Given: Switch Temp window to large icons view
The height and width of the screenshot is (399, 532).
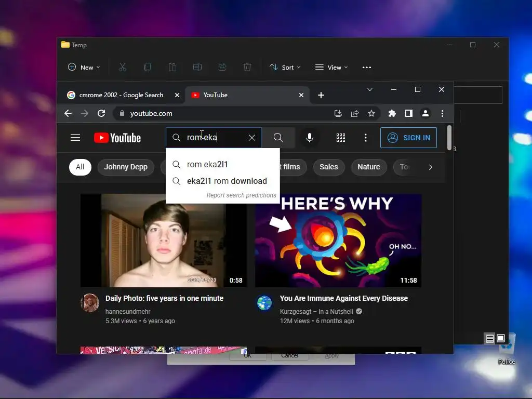Looking at the screenshot, I should click(501, 338).
